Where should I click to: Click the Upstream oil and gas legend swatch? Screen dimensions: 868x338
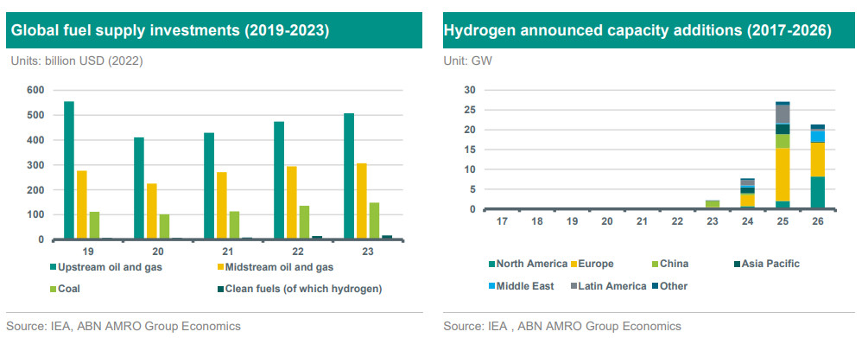click(54, 267)
